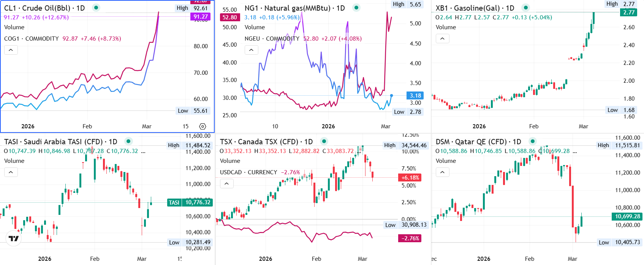
Task: Click the XB1 Gasoline(Gal) symbol title
Action: [x=475, y=8]
